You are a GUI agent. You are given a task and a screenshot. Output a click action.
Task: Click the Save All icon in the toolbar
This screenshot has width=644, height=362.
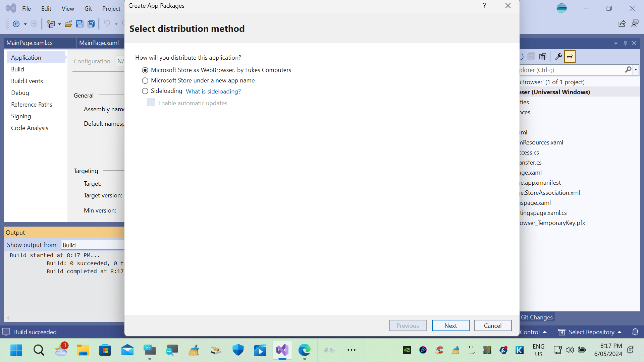[91, 24]
